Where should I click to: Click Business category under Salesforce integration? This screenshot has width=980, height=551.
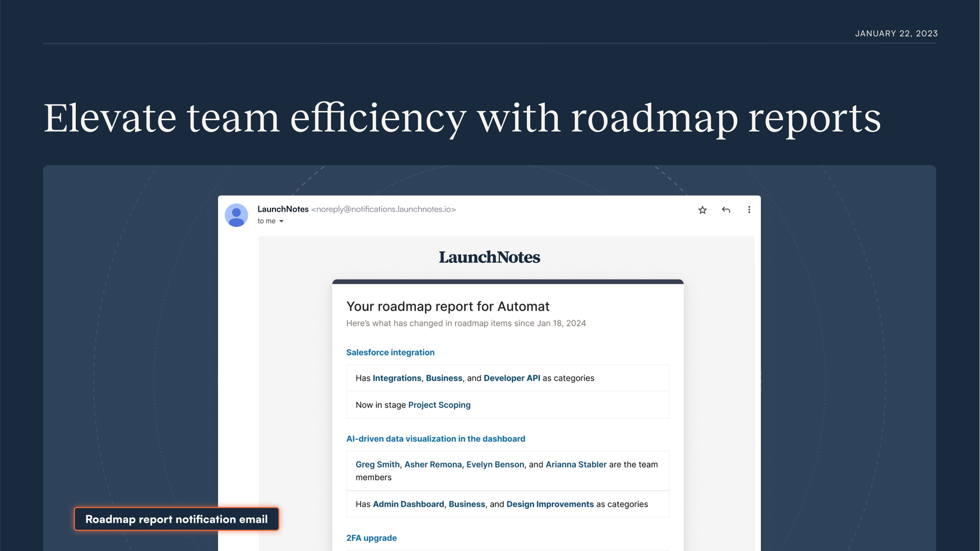pyautogui.click(x=444, y=378)
